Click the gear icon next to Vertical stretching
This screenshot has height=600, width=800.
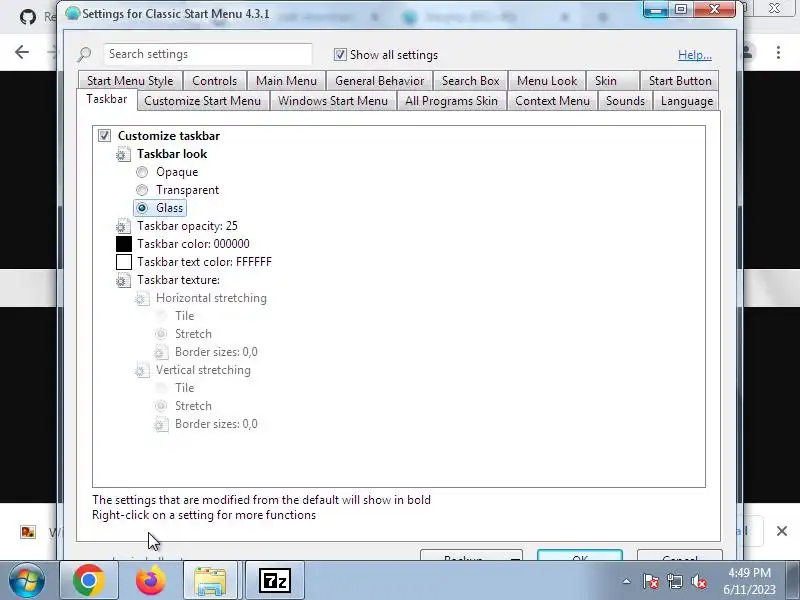pos(142,370)
